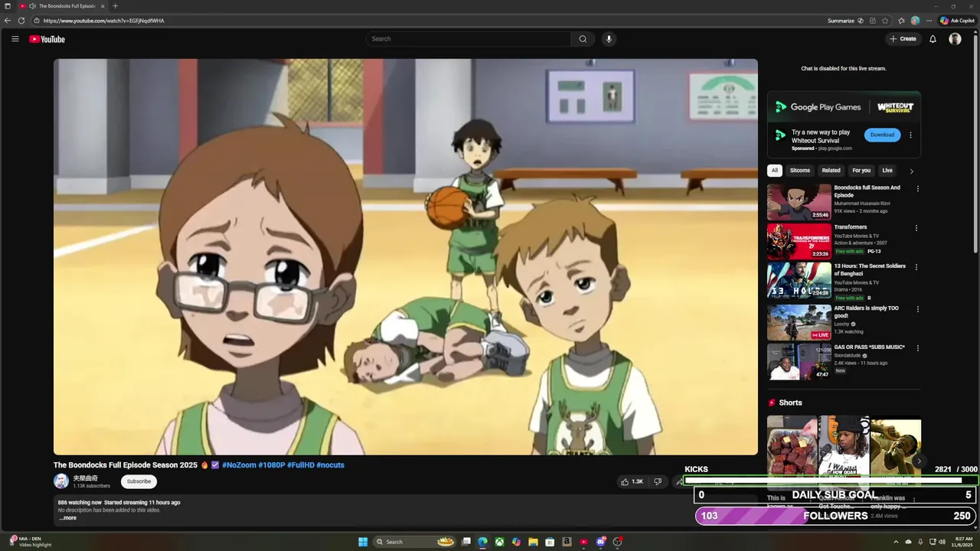Open options for 13 Hours movie
The image size is (980, 551).
click(x=916, y=267)
